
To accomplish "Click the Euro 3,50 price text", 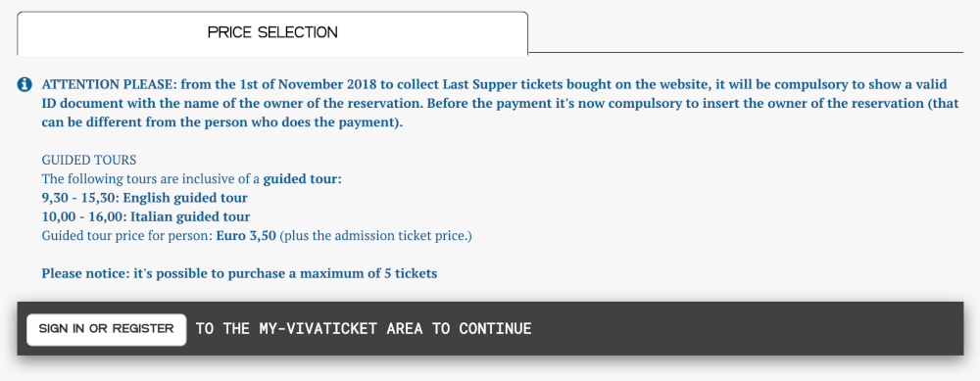I will point(246,237).
